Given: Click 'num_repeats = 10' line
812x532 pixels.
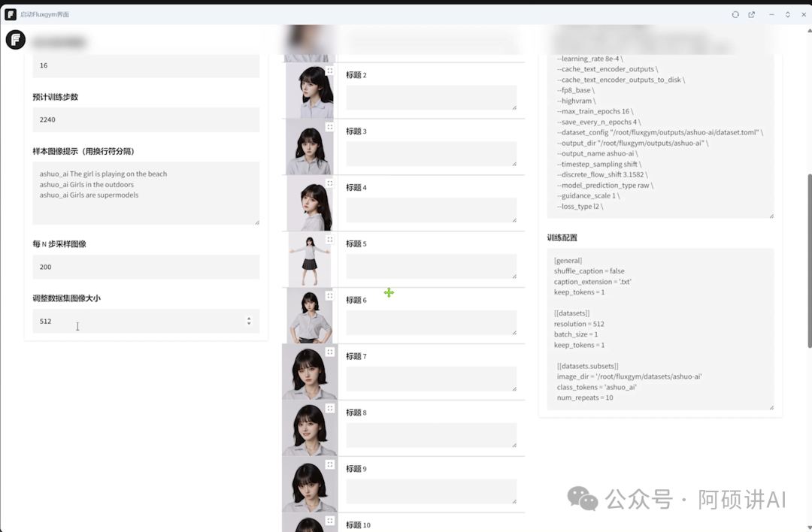Looking at the screenshot, I should [x=585, y=398].
